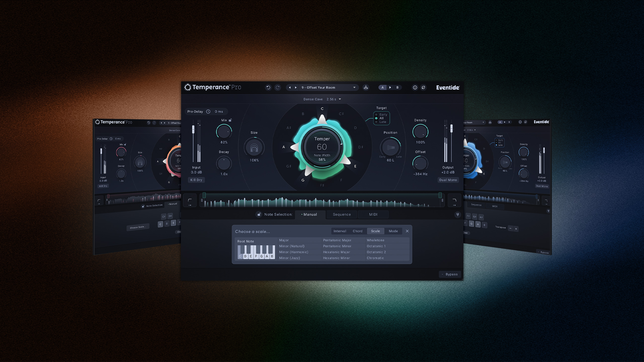Select the Late target radio button

click(376, 122)
